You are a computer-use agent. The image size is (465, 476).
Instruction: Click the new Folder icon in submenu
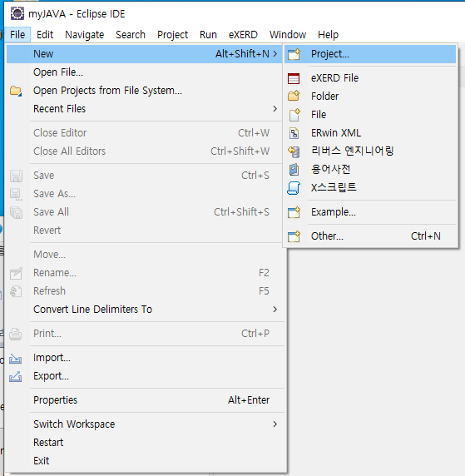[x=294, y=96]
